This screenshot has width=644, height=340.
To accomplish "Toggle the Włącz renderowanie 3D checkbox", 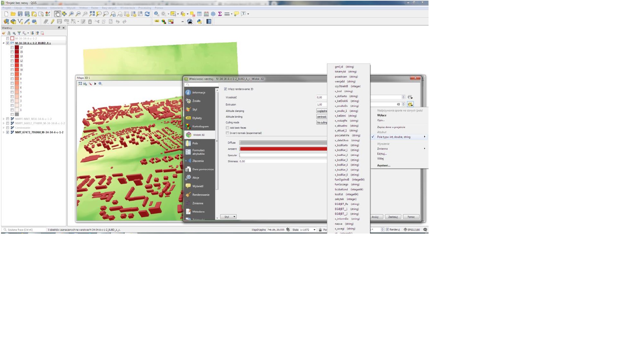I will click(x=226, y=89).
